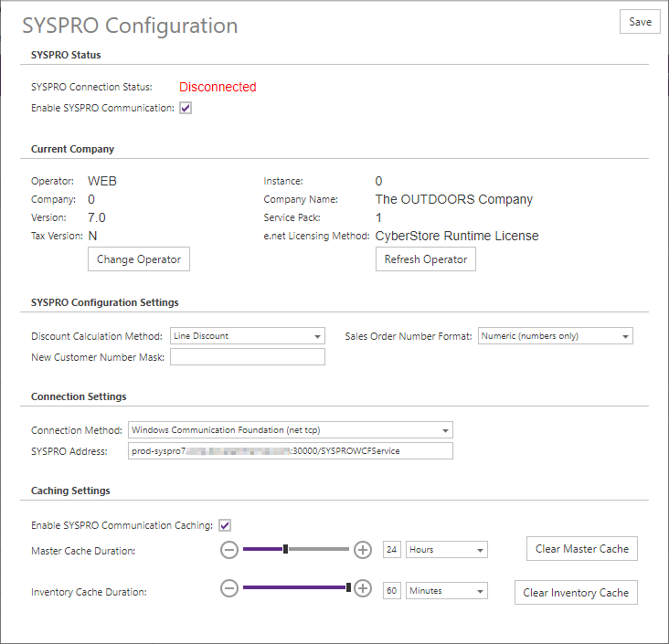Decrease Inventory Cache Duration with minus icon
The width and height of the screenshot is (669, 644).
coord(229,588)
